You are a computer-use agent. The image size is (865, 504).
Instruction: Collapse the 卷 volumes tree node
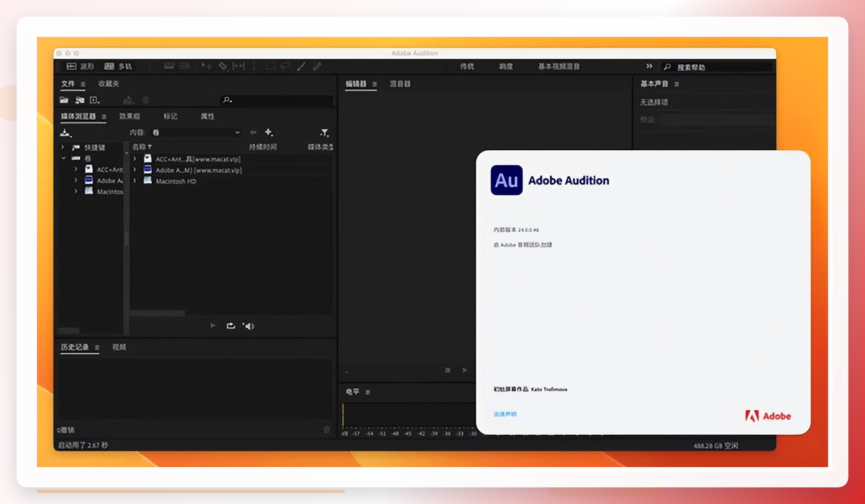(x=64, y=158)
